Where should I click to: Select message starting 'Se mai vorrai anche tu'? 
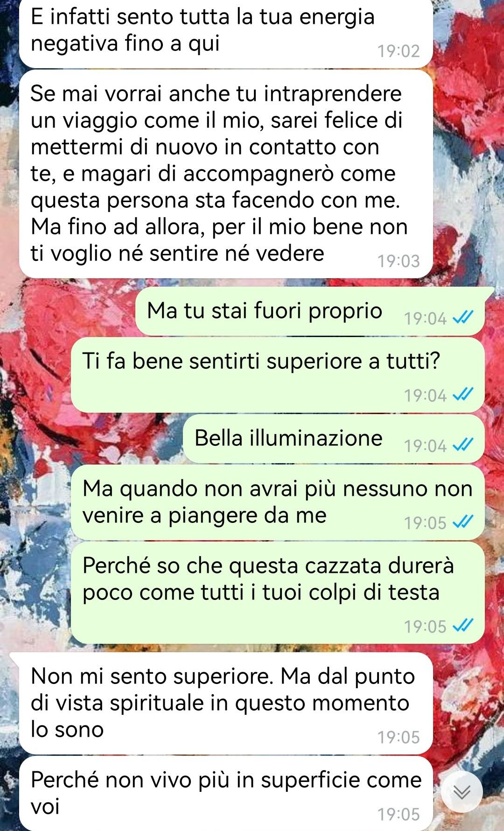tap(226, 174)
